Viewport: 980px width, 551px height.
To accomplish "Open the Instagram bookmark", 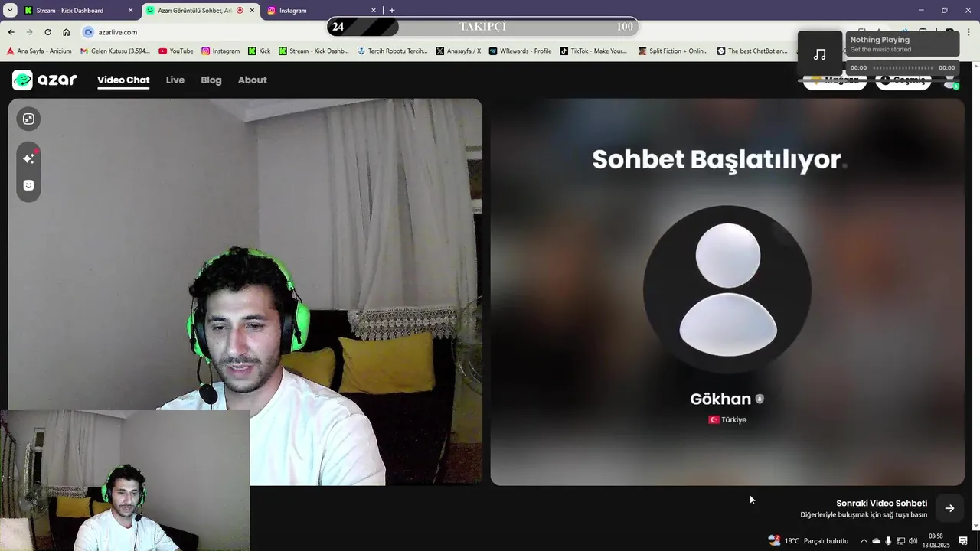I will [220, 51].
